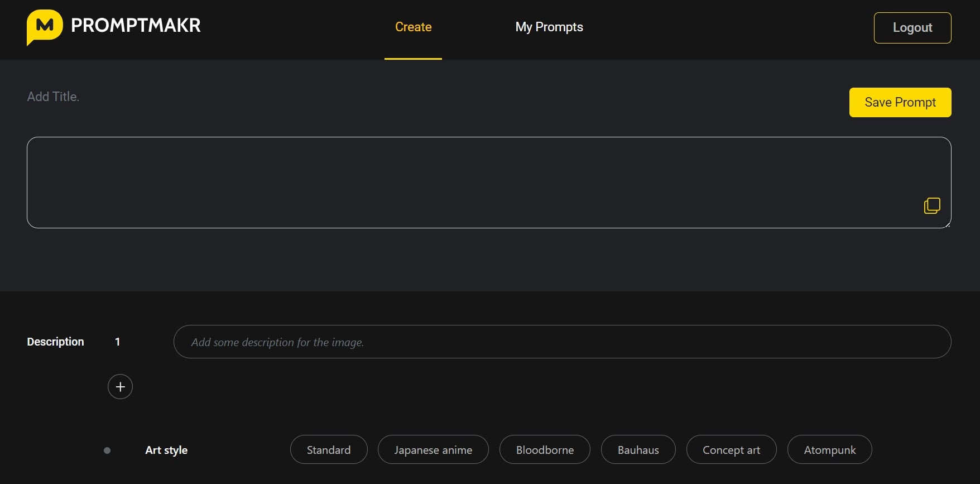Image resolution: width=980 pixels, height=484 pixels.
Task: Add another description with the plus button
Action: pyautogui.click(x=120, y=387)
